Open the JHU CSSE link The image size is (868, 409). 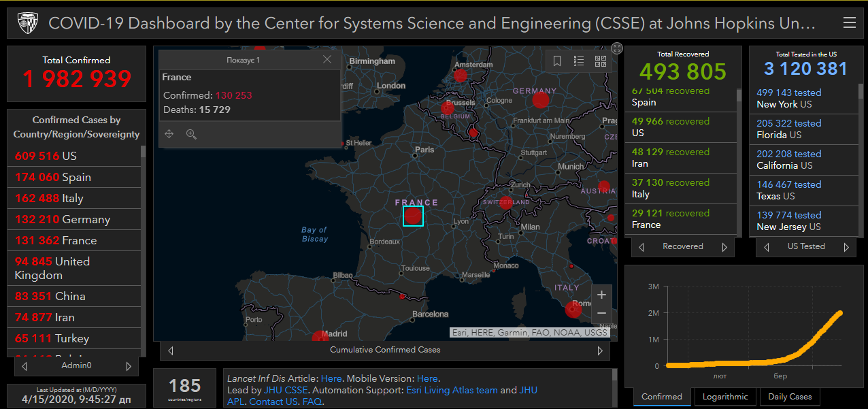286,390
